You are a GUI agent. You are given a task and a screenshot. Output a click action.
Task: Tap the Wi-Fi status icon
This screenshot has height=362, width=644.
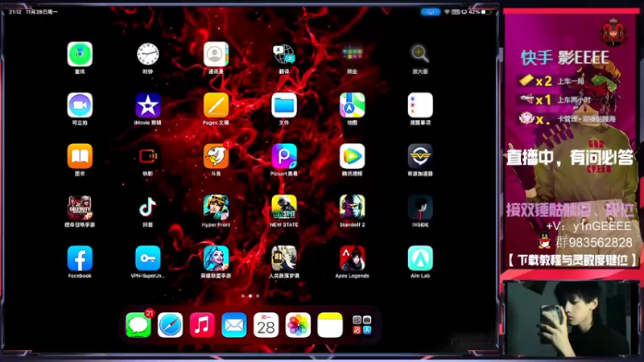(x=447, y=12)
